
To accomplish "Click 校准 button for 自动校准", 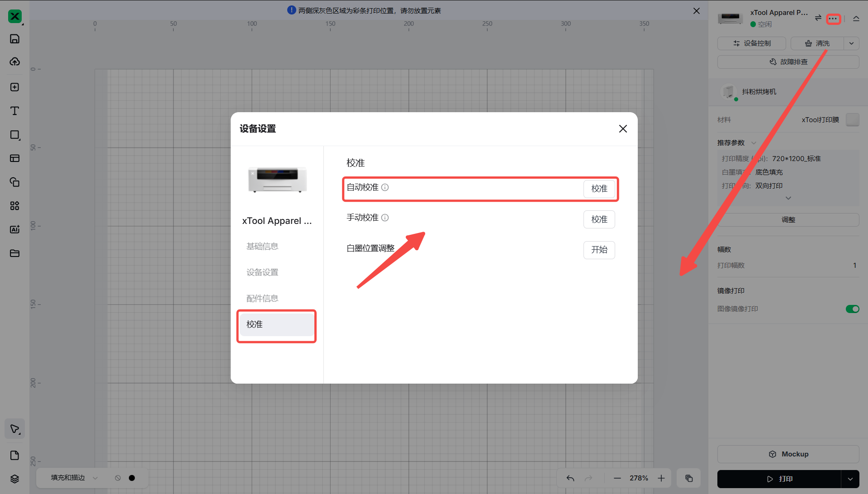I will 599,189.
